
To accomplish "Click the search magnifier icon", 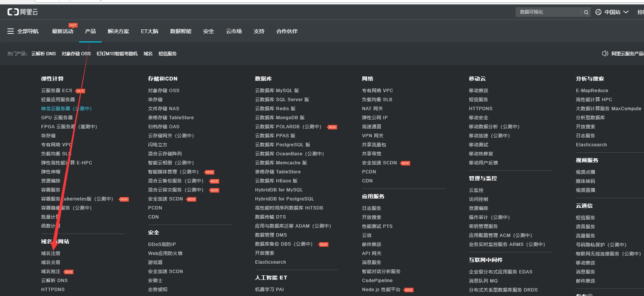I will coord(586,12).
